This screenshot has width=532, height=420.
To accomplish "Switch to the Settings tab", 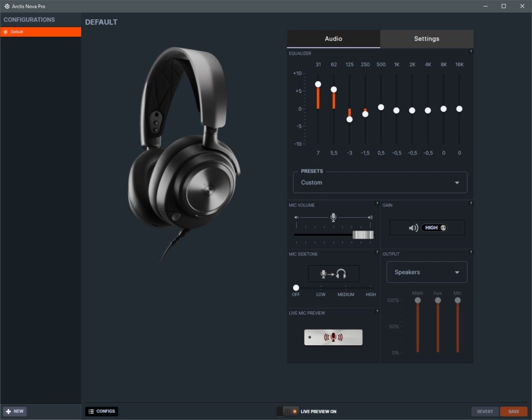I will (426, 38).
